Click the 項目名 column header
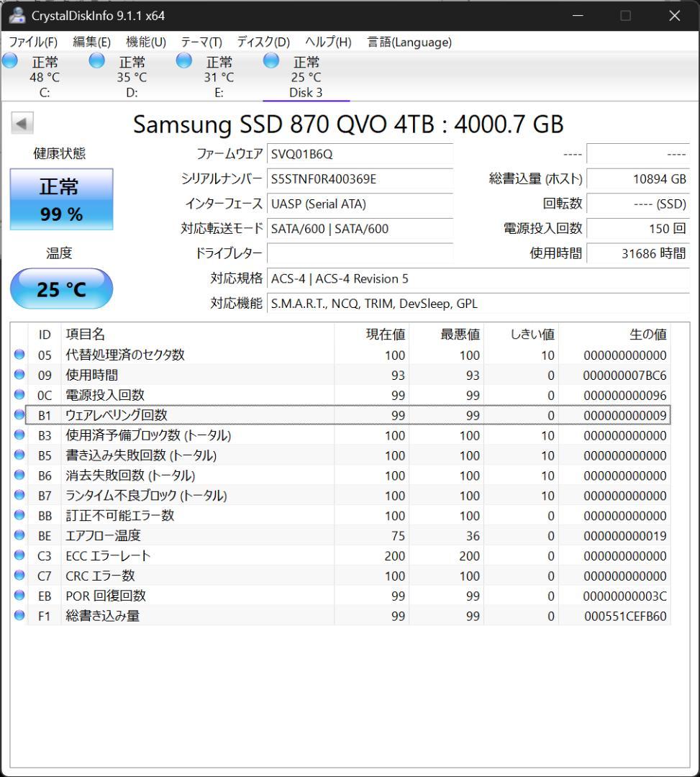 198,335
